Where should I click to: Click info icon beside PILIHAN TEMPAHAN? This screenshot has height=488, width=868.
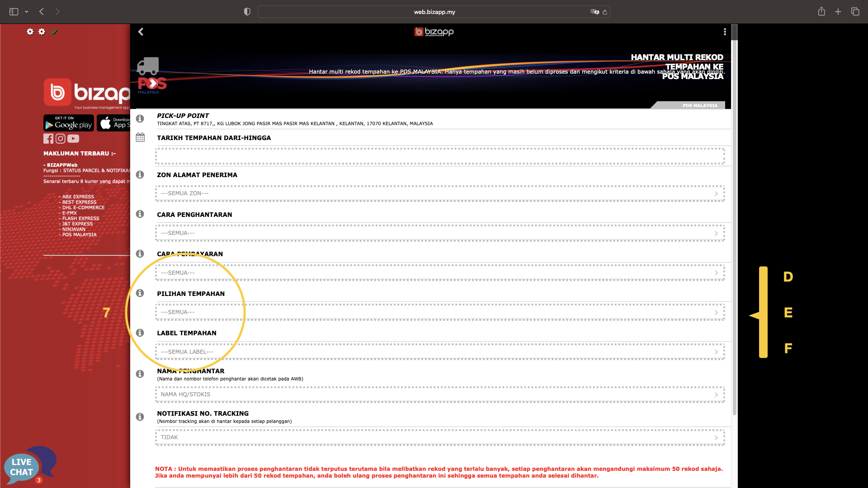(140, 293)
